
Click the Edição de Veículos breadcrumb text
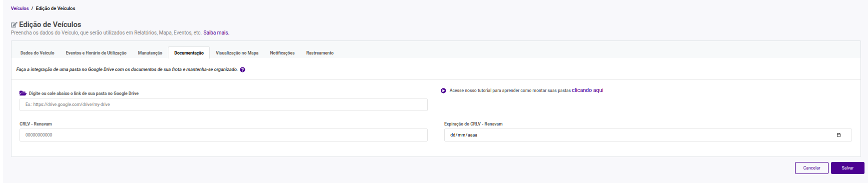coord(55,8)
